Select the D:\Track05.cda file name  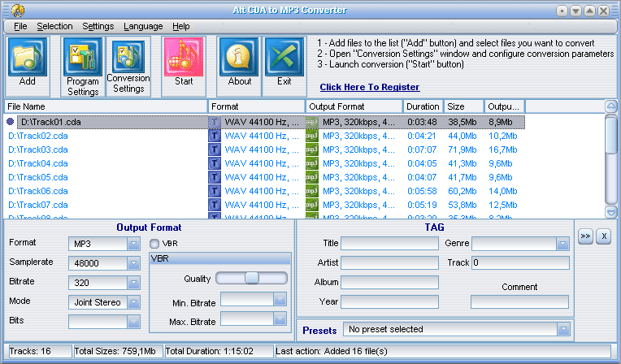tap(38, 177)
